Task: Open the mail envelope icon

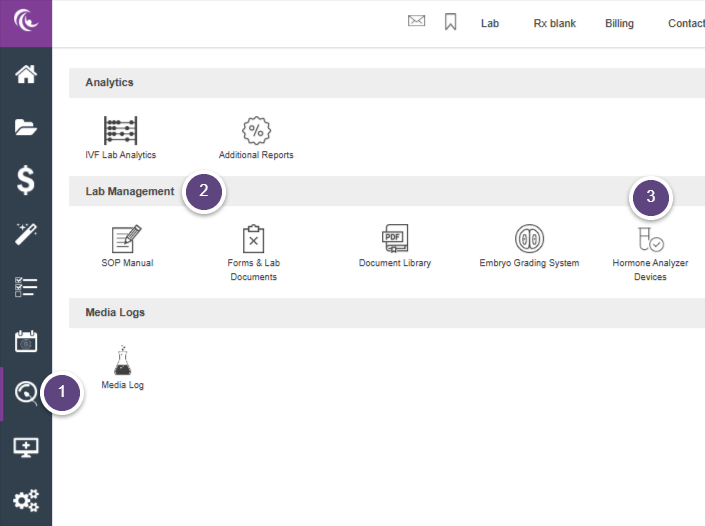Action: coord(417,22)
